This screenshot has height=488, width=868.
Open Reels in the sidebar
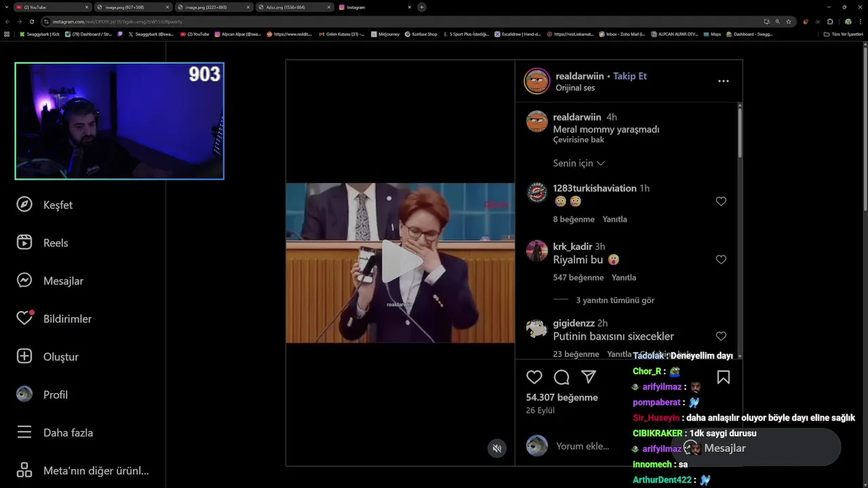[x=43, y=243]
